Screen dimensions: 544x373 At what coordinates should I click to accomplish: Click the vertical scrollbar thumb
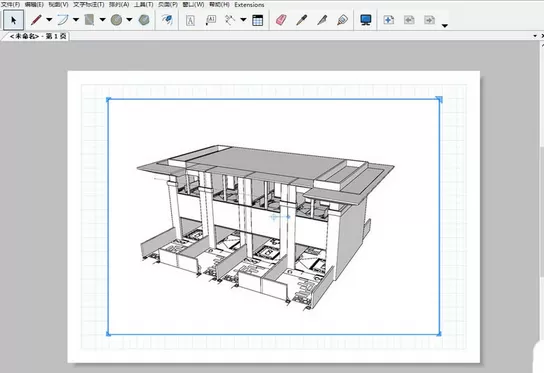tap(542, 212)
